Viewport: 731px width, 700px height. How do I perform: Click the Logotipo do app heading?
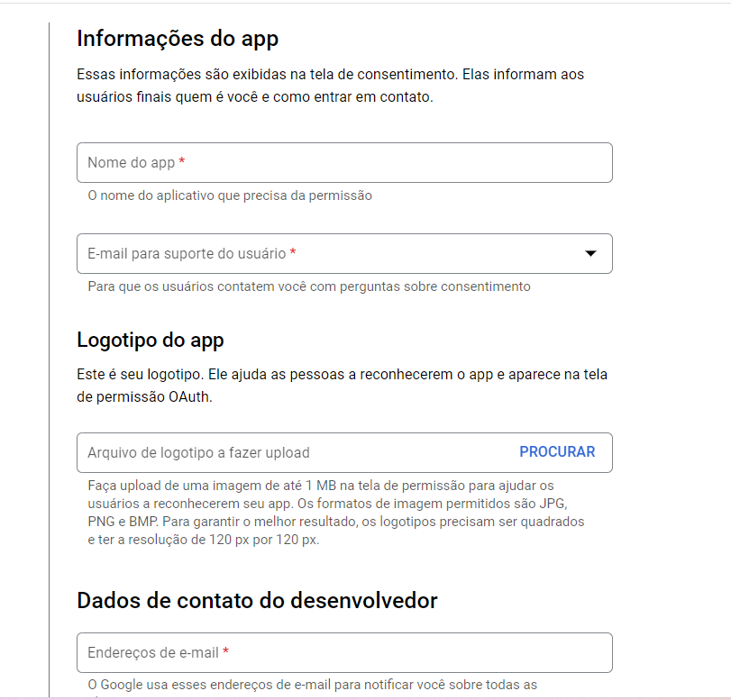click(151, 341)
